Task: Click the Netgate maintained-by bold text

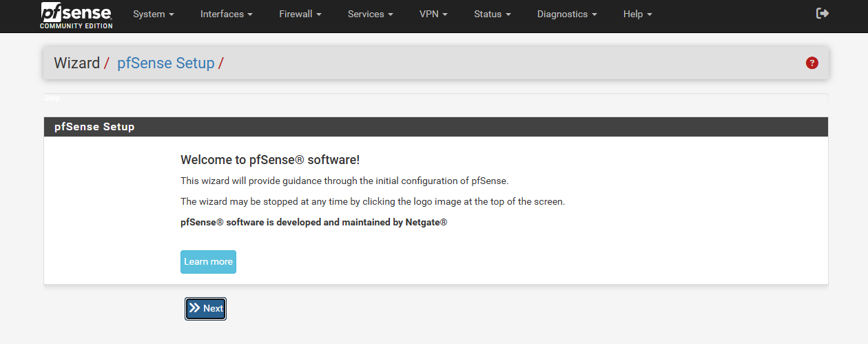Action: (x=314, y=223)
